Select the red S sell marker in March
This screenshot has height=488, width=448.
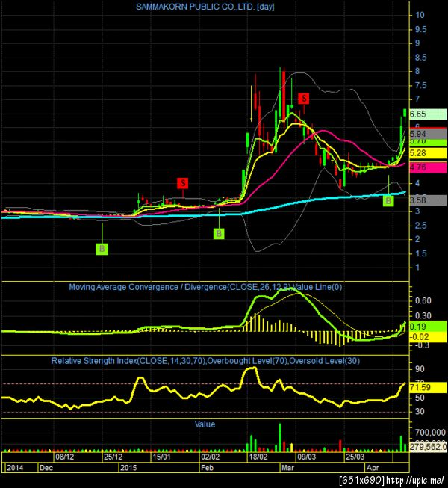304,99
